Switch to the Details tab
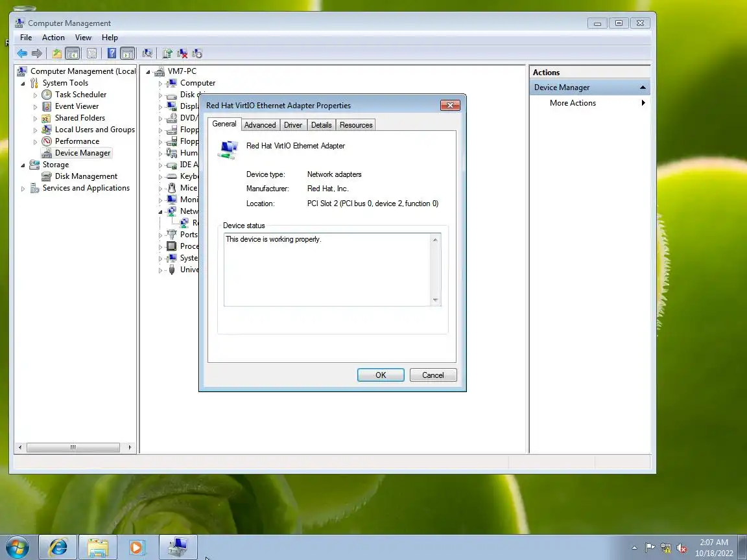 321,124
